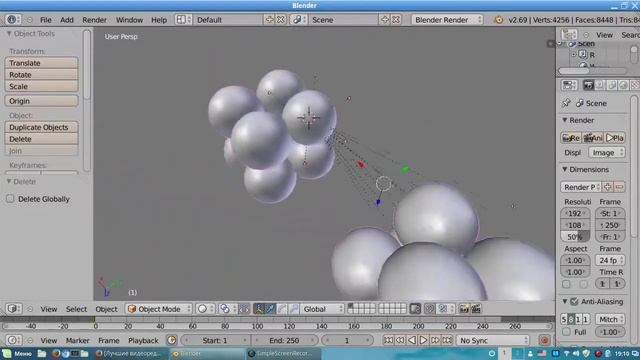Image resolution: width=640 pixels, height=360 pixels.
Task: Open the top bar Render menu
Action: 94,20
